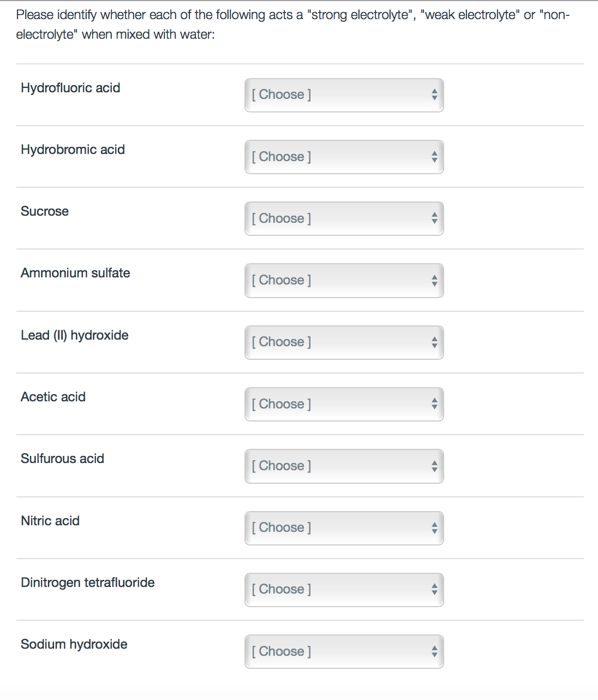This screenshot has width=598, height=700.
Task: Open the Lead (II) hydroxide dropdown
Action: click(x=344, y=342)
